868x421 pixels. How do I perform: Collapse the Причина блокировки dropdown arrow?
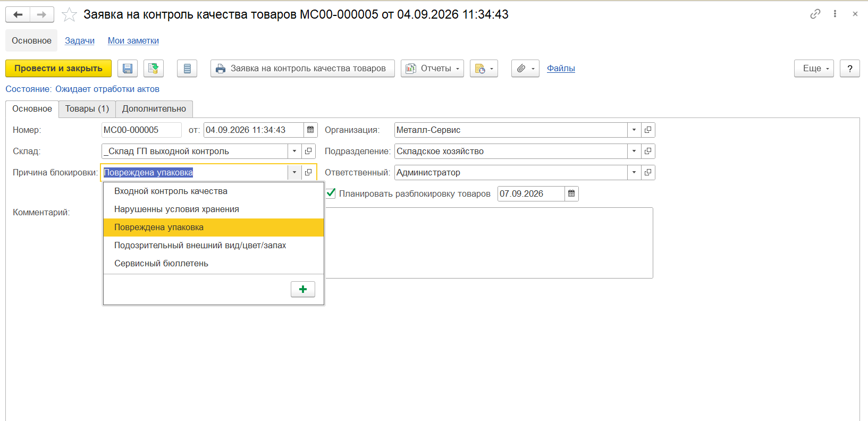click(x=294, y=172)
